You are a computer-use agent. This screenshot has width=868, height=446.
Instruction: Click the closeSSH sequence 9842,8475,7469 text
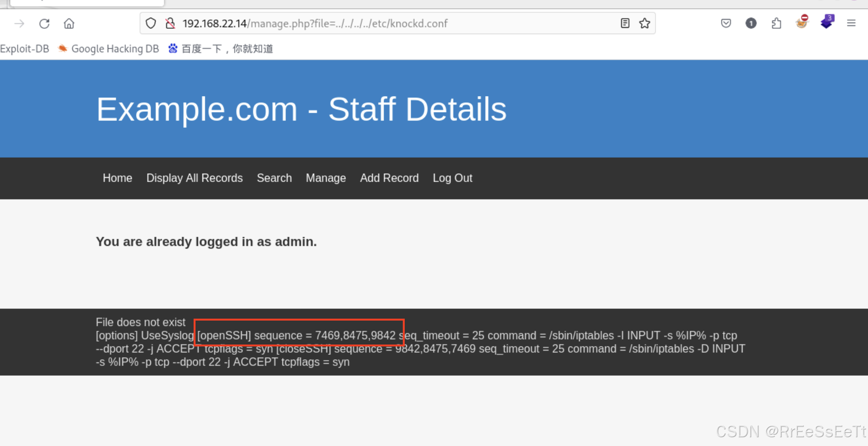tap(376, 349)
